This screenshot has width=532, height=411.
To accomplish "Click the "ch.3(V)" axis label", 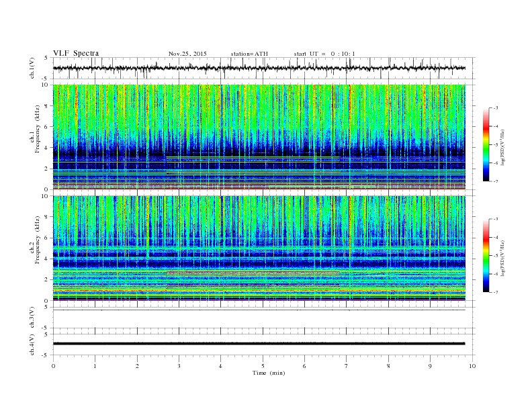I will 32,318.
